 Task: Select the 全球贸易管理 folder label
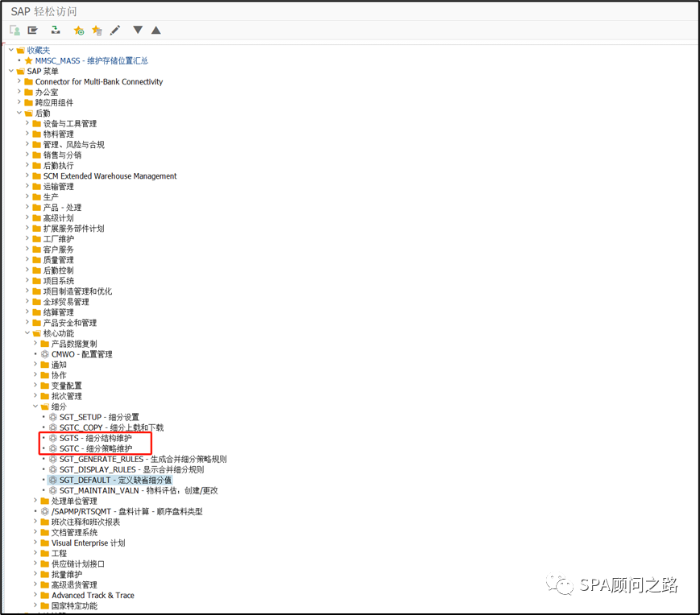65,302
